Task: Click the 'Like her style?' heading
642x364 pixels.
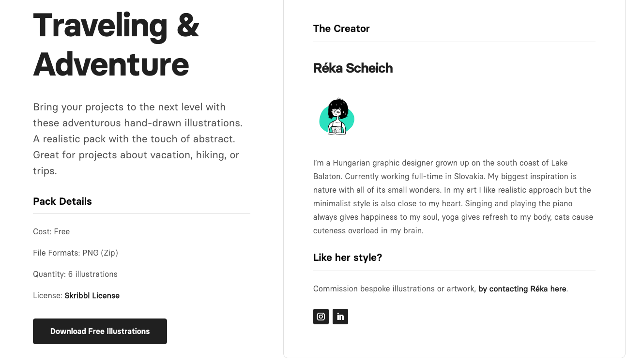Action: click(x=348, y=258)
